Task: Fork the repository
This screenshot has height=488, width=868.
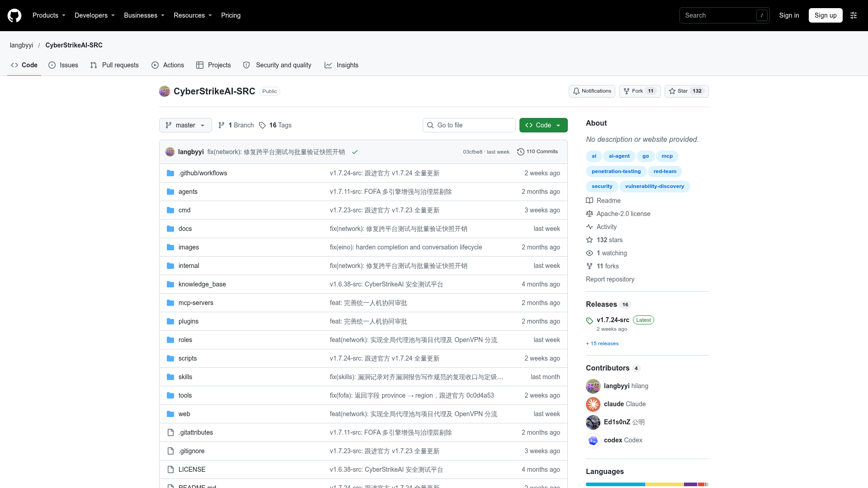Action: point(640,91)
